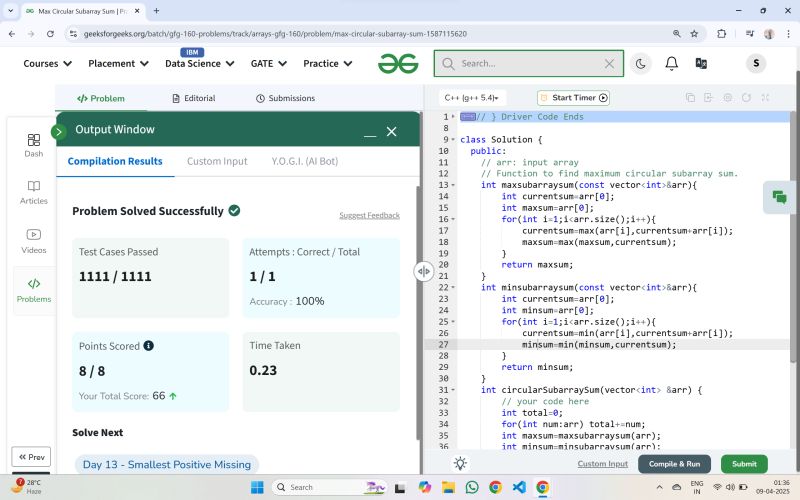Expand the Placement dropdown menu
The width and height of the screenshot is (800, 500).
pos(118,64)
